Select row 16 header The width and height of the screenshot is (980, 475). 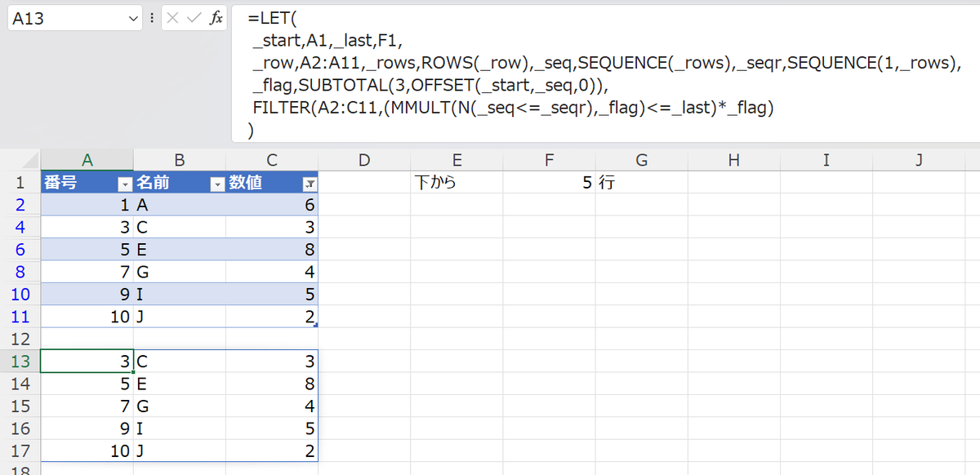coord(20,428)
